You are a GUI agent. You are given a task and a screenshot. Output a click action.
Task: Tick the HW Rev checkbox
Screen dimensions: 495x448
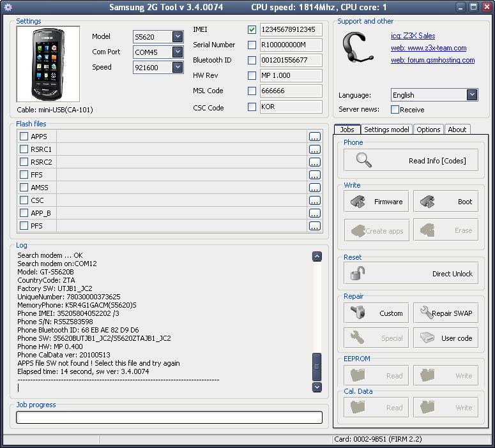[252, 75]
